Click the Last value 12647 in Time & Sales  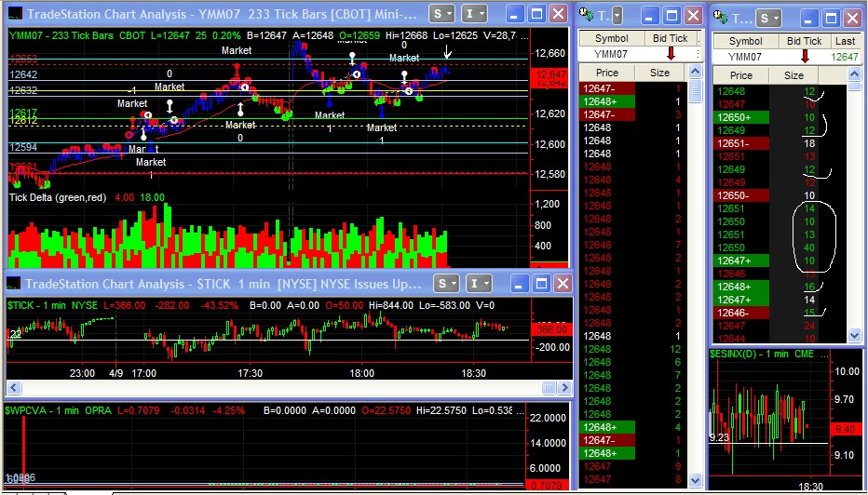tap(846, 57)
